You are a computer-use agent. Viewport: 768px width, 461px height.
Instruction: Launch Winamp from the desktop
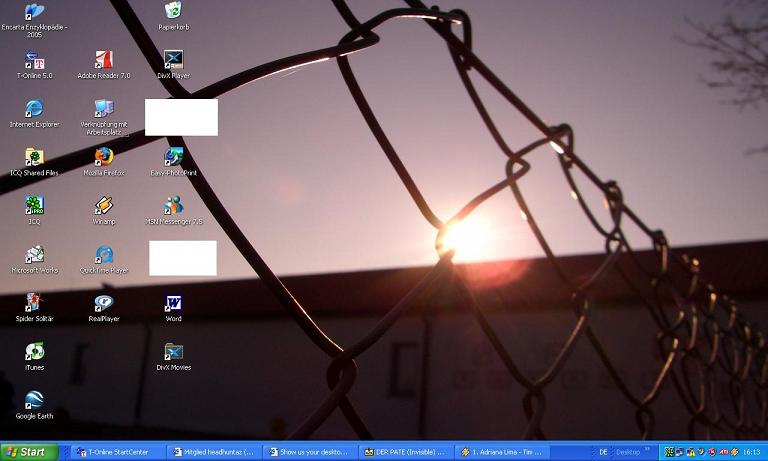[104, 206]
